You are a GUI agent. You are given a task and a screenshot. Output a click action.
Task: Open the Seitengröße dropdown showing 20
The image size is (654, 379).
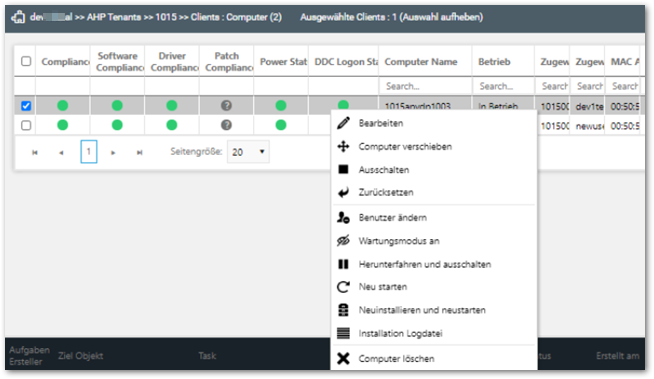coord(248,152)
